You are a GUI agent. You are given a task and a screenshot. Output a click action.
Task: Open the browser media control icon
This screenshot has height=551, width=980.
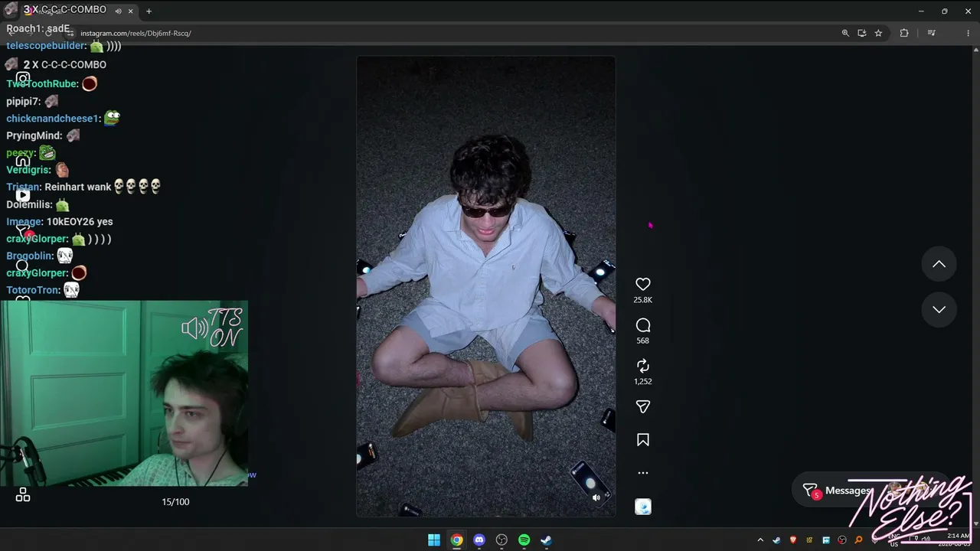931,33
